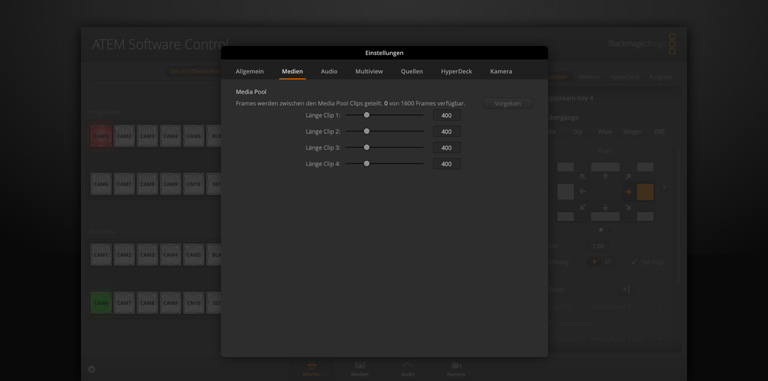The height and width of the screenshot is (381, 768).
Task: Switch to the Quellen settings tab
Action: click(x=412, y=71)
